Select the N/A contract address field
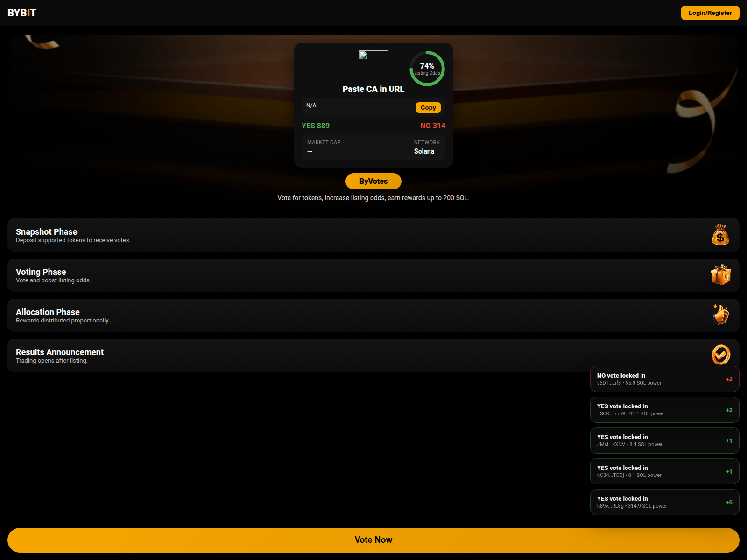Image resolution: width=747 pixels, height=560 pixels. coord(373,107)
